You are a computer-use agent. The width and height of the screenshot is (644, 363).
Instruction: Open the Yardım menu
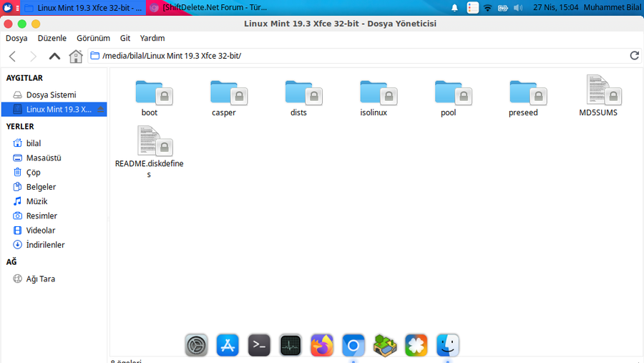tap(152, 38)
